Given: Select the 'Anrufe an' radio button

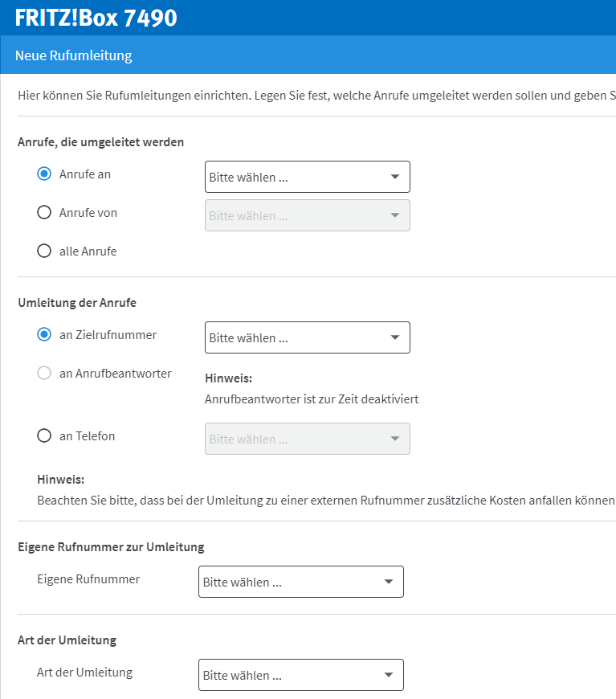Looking at the screenshot, I should coord(44,174).
